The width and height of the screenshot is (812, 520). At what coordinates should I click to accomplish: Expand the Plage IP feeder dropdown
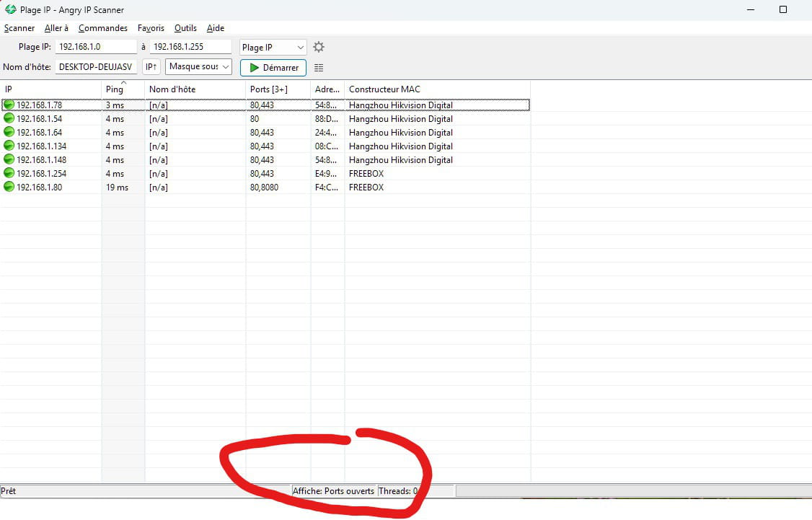pos(273,47)
